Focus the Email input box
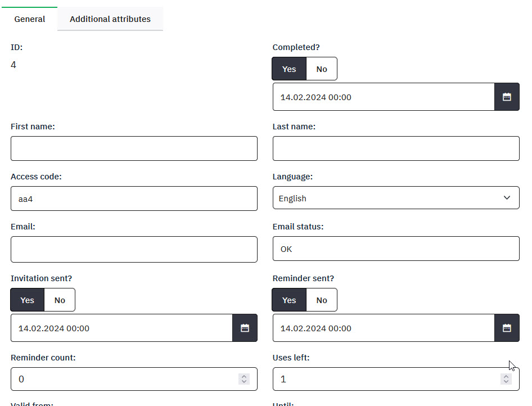This screenshot has width=532, height=406. [134, 249]
